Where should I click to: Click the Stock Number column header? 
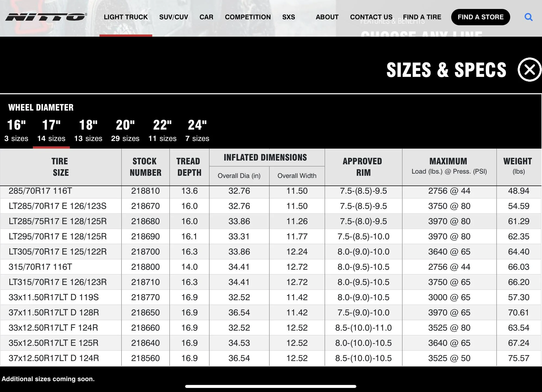pyautogui.click(x=145, y=167)
